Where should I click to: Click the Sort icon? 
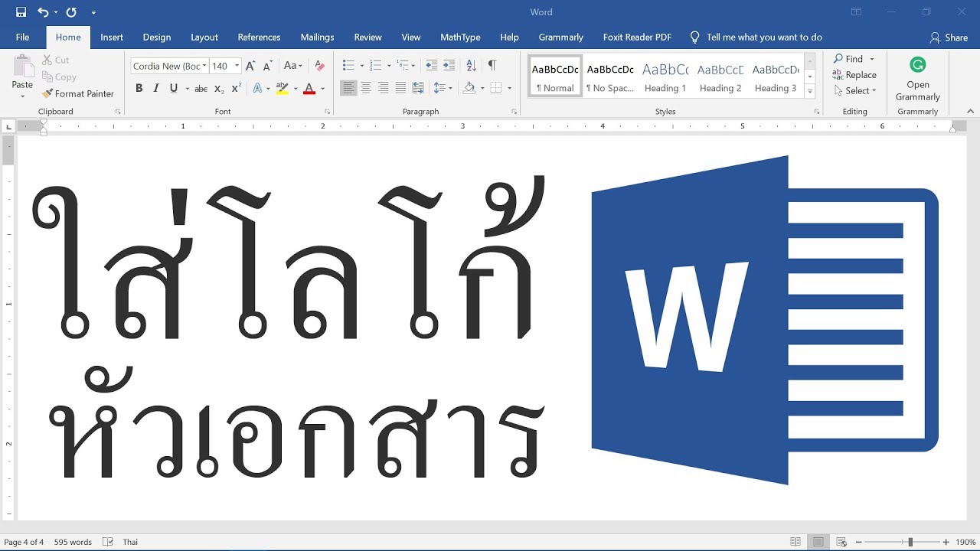click(472, 66)
